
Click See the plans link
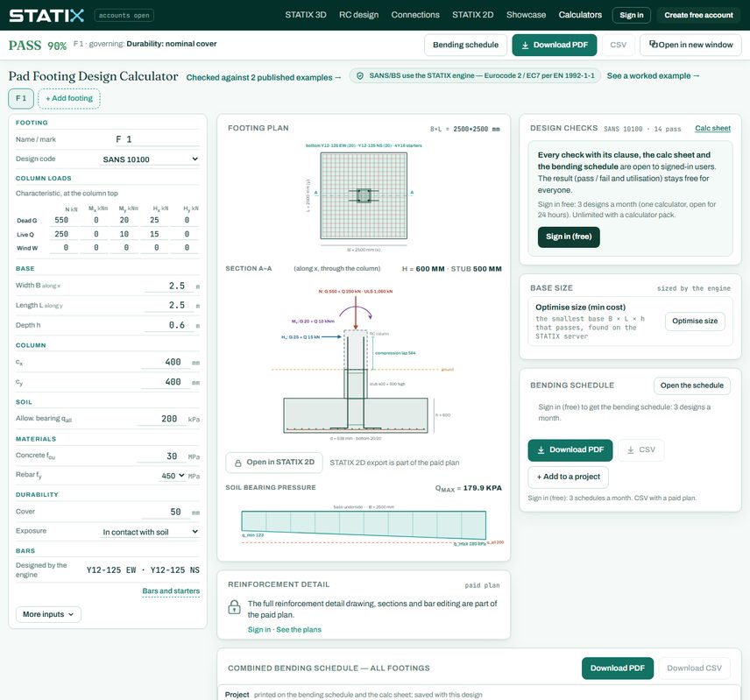coord(299,630)
